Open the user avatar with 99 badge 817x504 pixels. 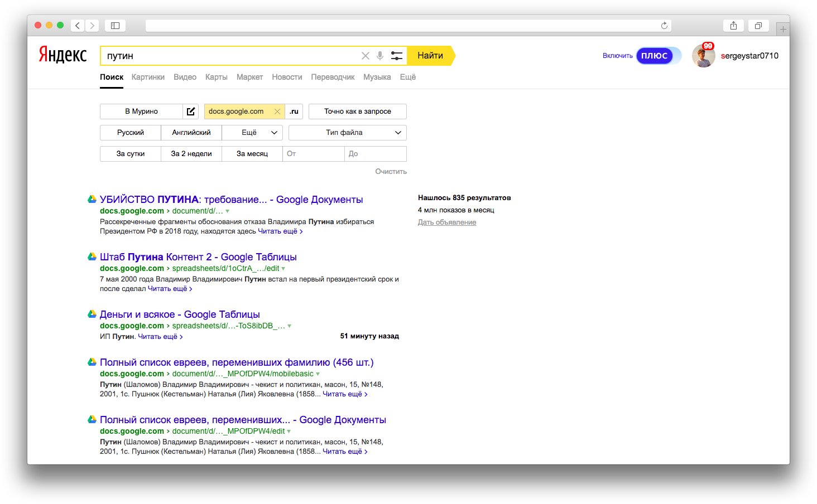click(x=704, y=56)
